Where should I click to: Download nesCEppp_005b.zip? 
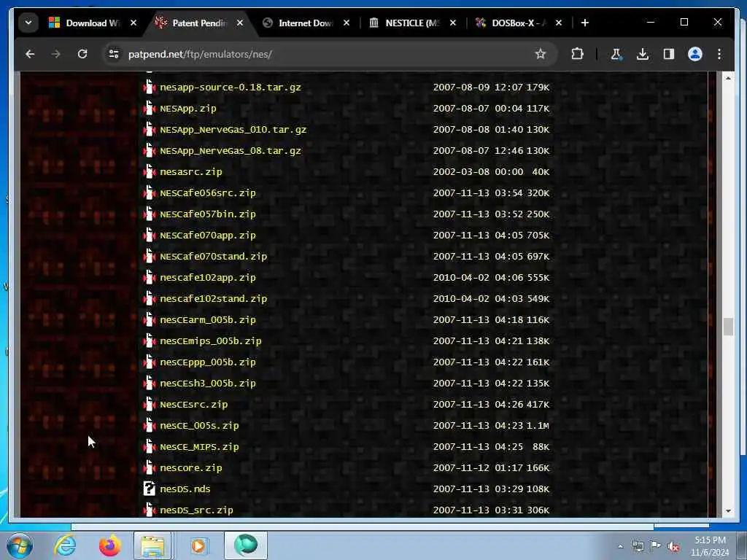(x=208, y=362)
